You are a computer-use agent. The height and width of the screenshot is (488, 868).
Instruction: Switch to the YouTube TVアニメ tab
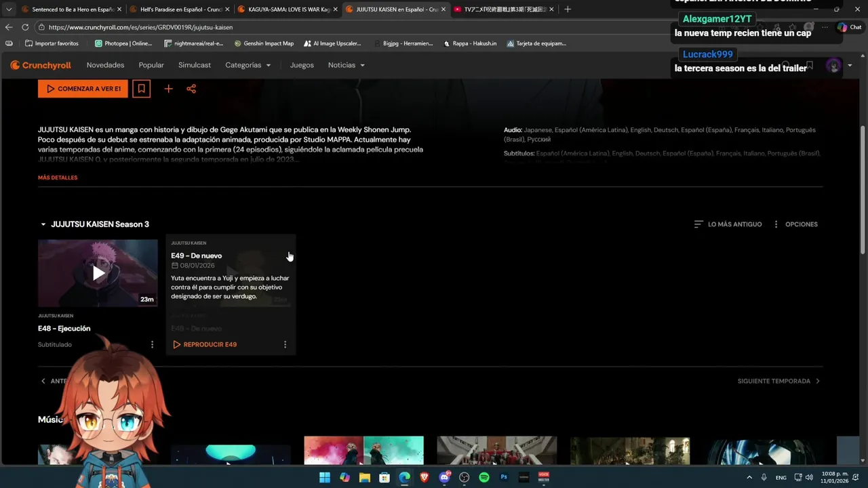click(503, 9)
